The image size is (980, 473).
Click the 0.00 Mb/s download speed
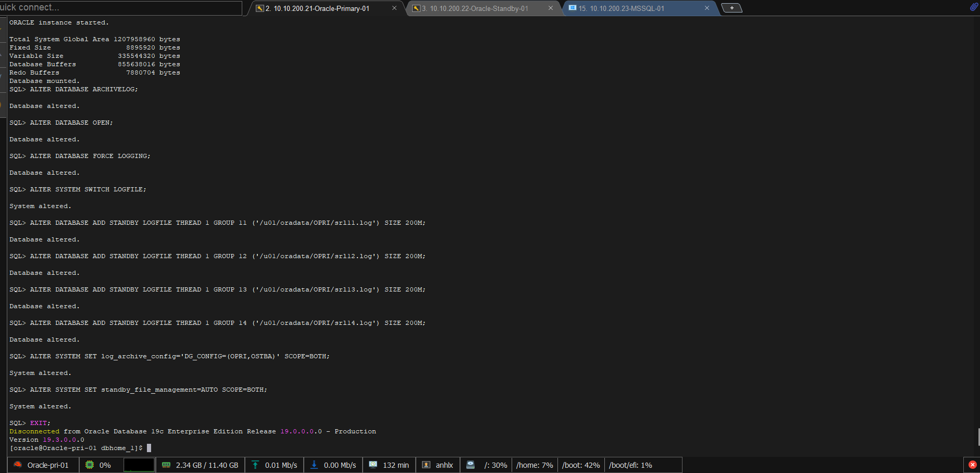[x=340, y=465]
